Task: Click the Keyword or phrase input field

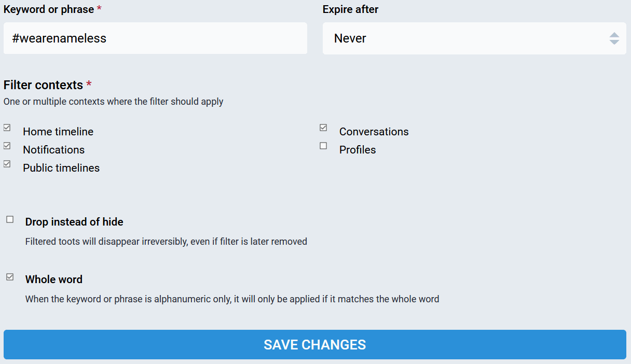Action: [155, 38]
